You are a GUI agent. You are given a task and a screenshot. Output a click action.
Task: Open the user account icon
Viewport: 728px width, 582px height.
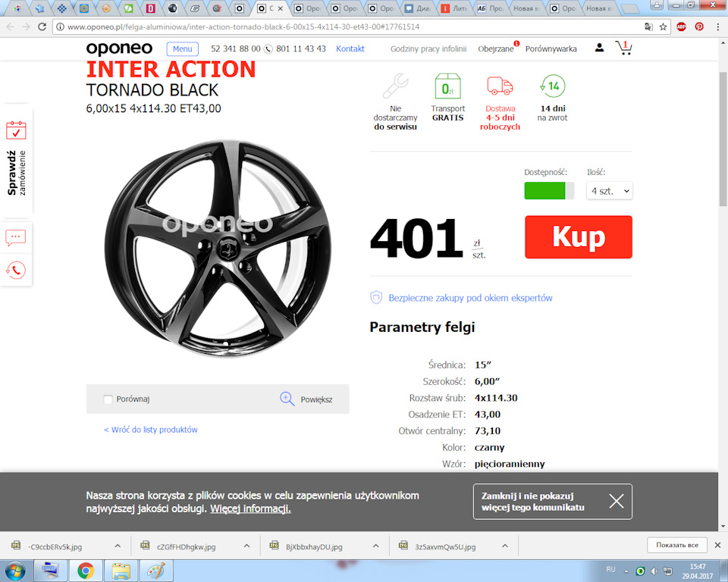click(x=599, y=47)
